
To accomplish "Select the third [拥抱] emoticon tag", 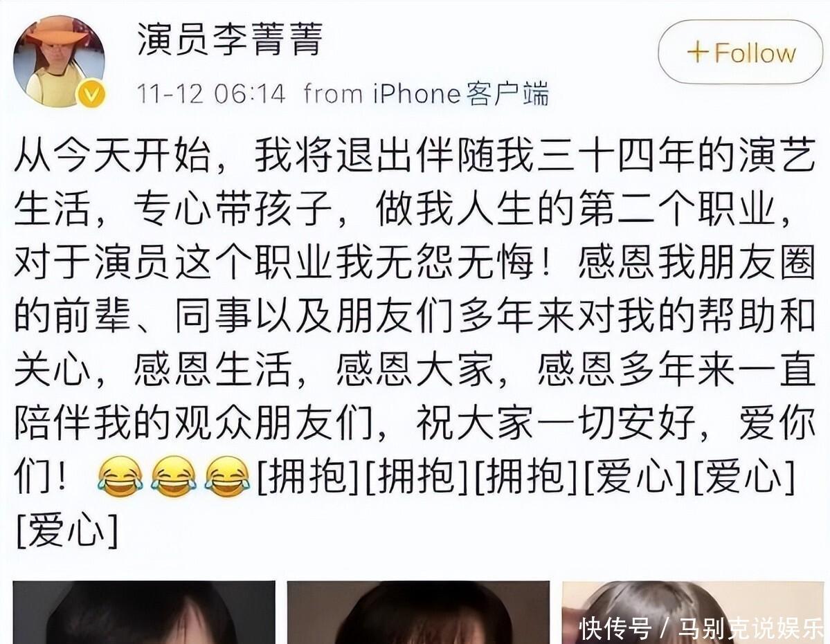I will 527,477.
